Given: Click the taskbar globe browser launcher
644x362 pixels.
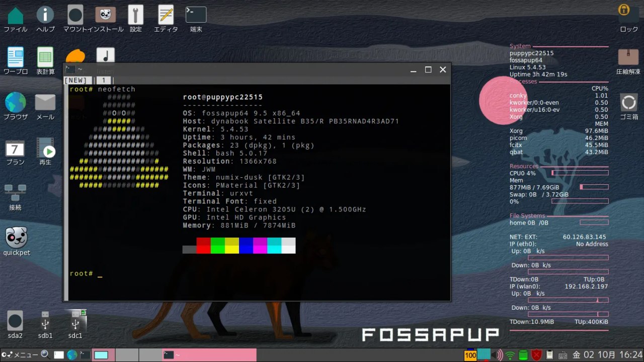Looking at the screenshot, I should tap(72, 355).
